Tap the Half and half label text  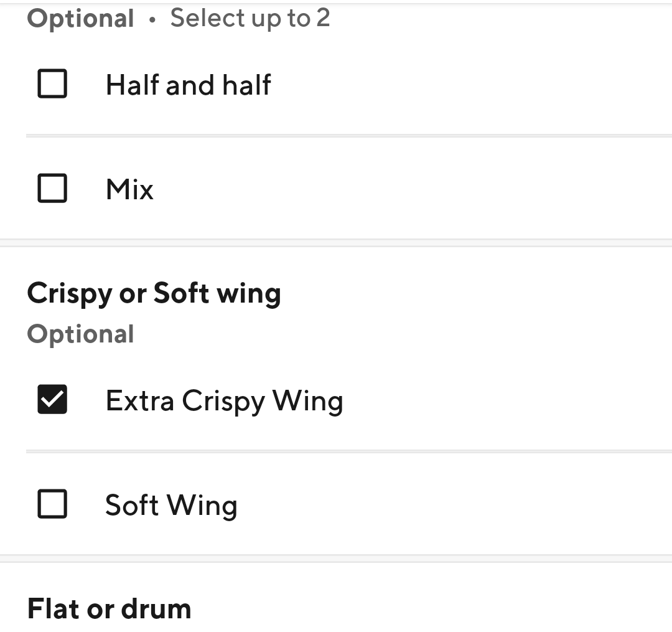189,85
